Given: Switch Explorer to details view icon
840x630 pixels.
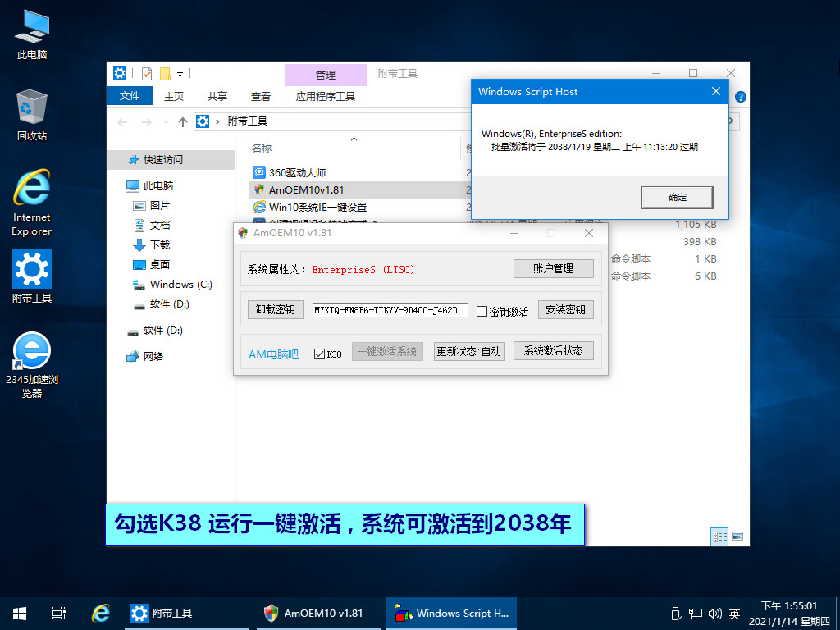Looking at the screenshot, I should tap(719, 536).
